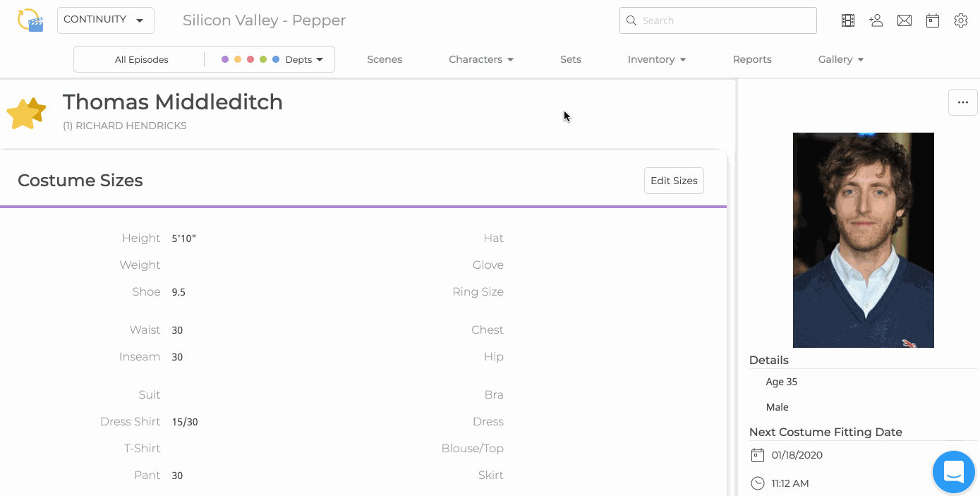The width and height of the screenshot is (980, 496).
Task: Expand the Depts dropdown
Action: [x=304, y=59]
